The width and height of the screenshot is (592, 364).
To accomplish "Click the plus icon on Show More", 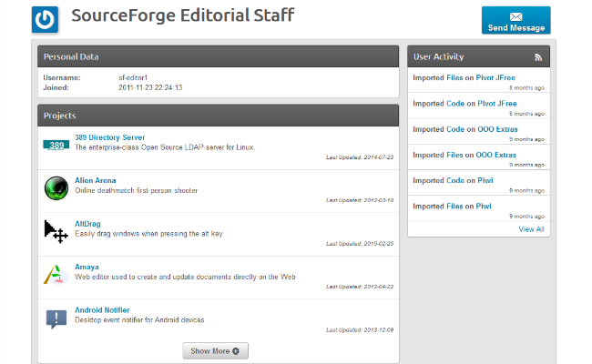I will (x=236, y=351).
